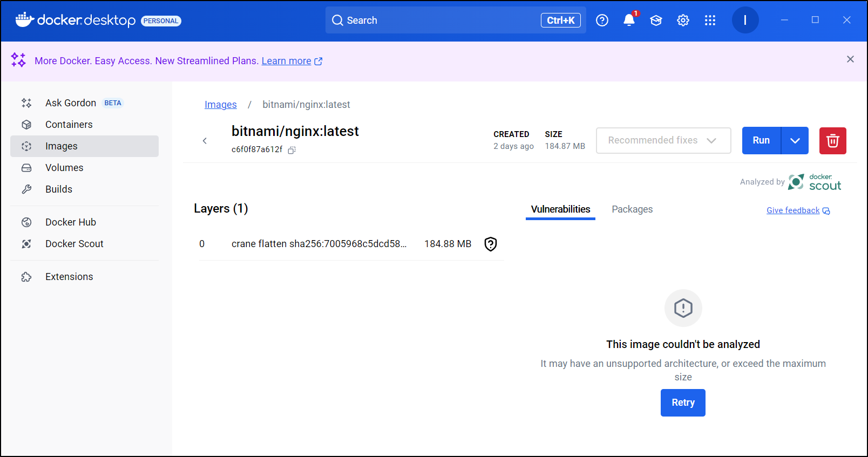868x457 pixels.
Task: Click the PERSONAL plan badge
Action: (x=161, y=21)
